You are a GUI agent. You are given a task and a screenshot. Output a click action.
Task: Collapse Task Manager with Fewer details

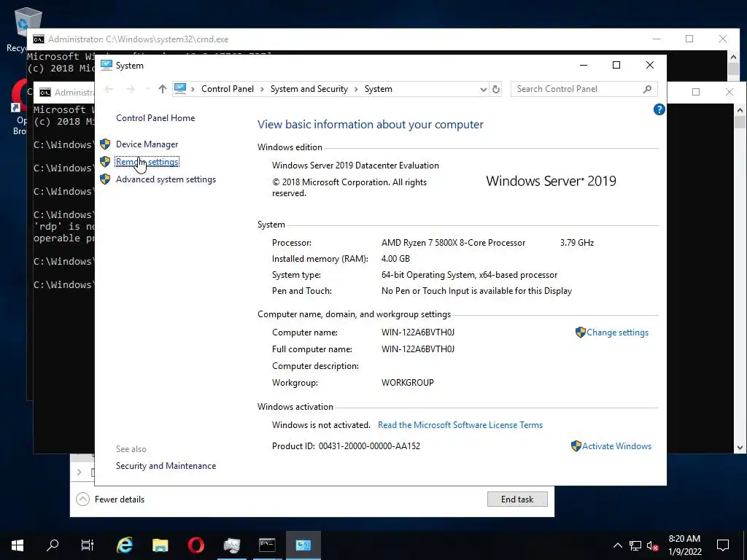pyautogui.click(x=110, y=499)
